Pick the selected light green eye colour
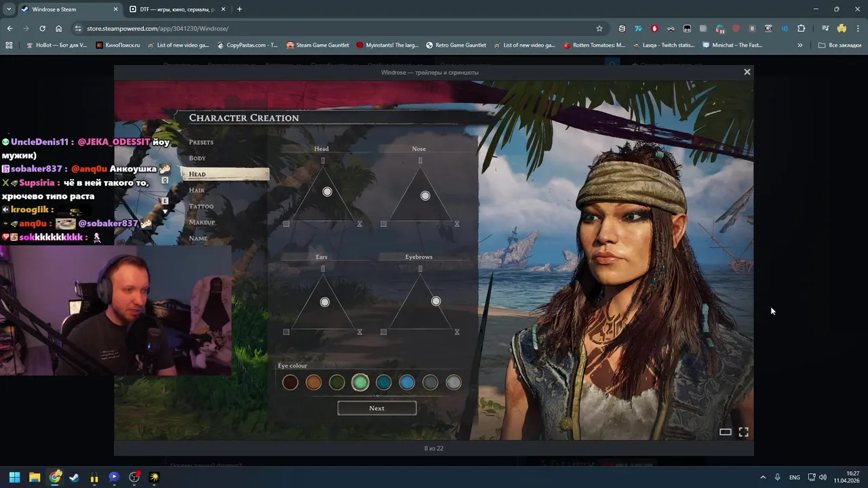868x488 pixels. (x=360, y=383)
